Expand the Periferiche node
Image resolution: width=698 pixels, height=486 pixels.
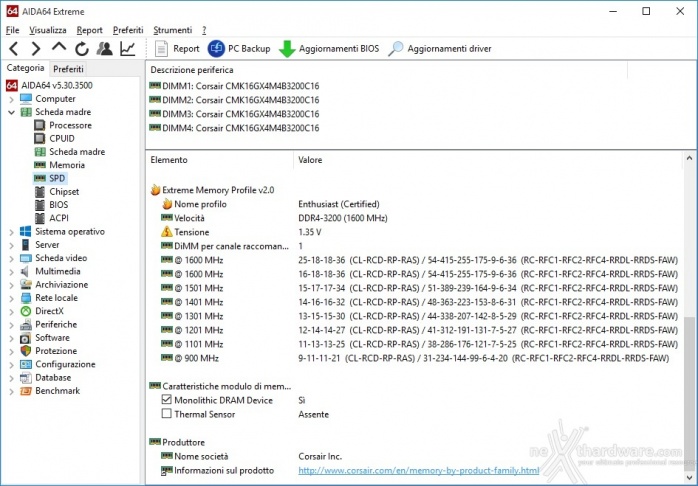click(x=12, y=325)
